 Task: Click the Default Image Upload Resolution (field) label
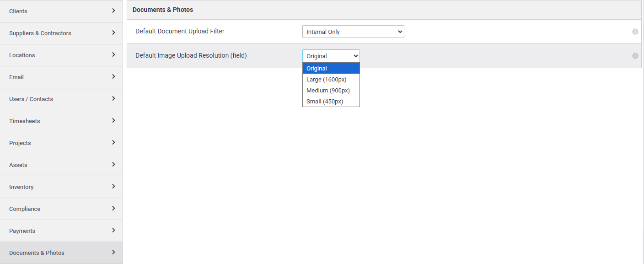click(191, 55)
